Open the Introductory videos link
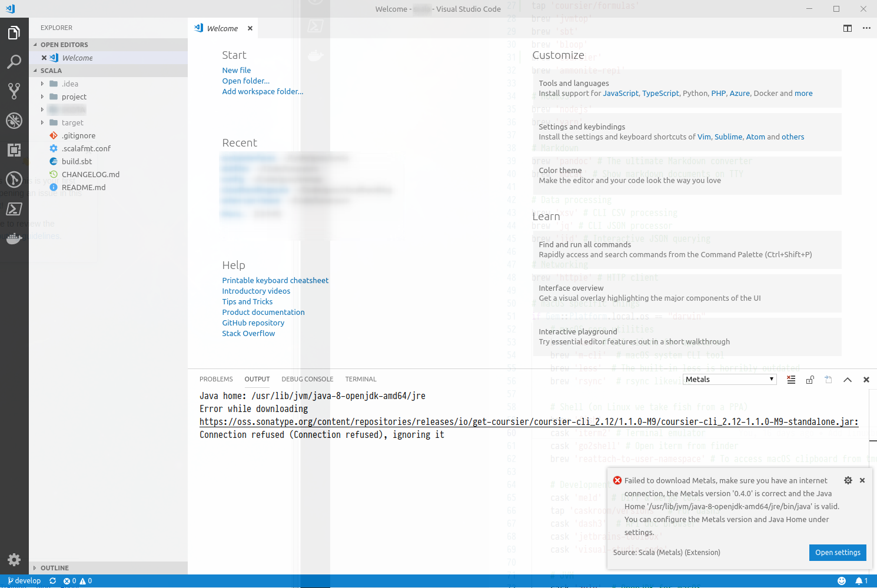877x588 pixels. click(256, 291)
